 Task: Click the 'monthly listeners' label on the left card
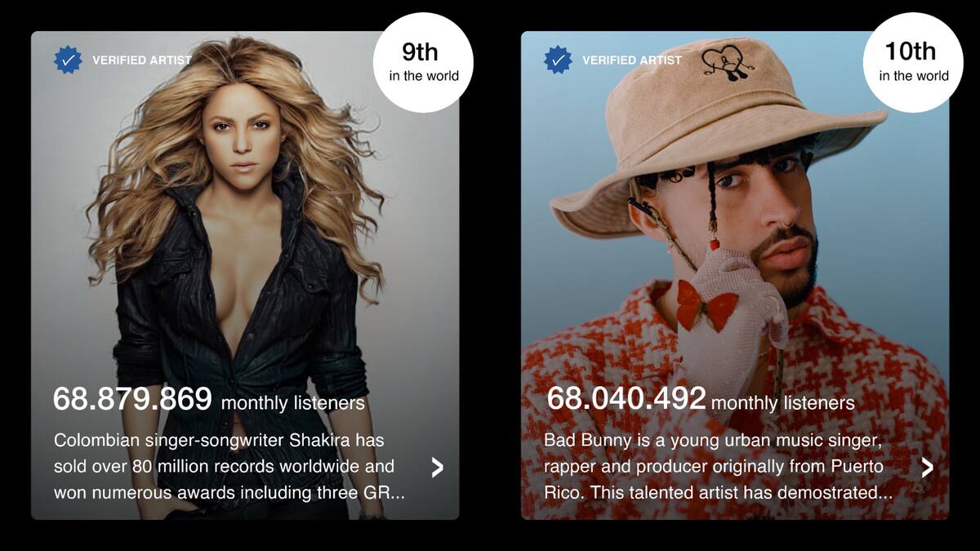click(x=293, y=403)
